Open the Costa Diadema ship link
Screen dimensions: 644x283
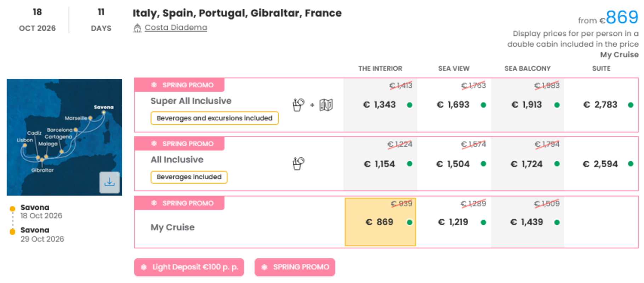(176, 28)
